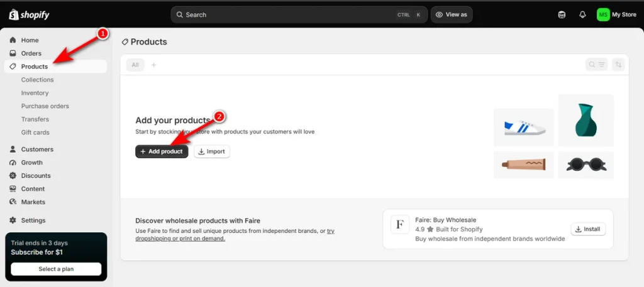Click the Orders inbox icon

tap(13, 53)
